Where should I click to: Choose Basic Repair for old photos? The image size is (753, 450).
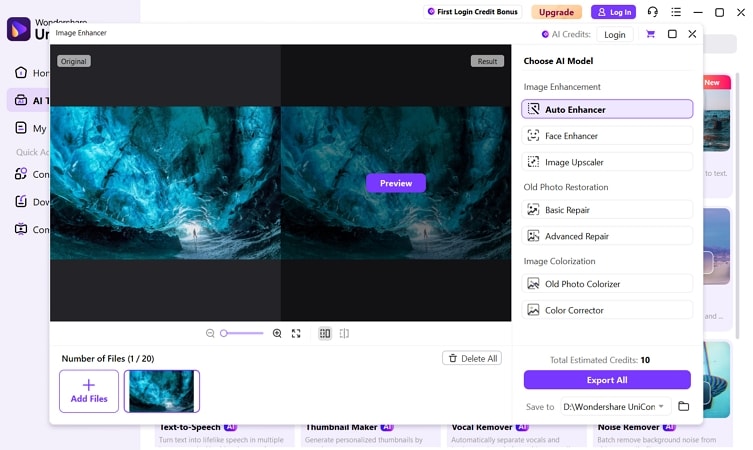[x=607, y=209]
